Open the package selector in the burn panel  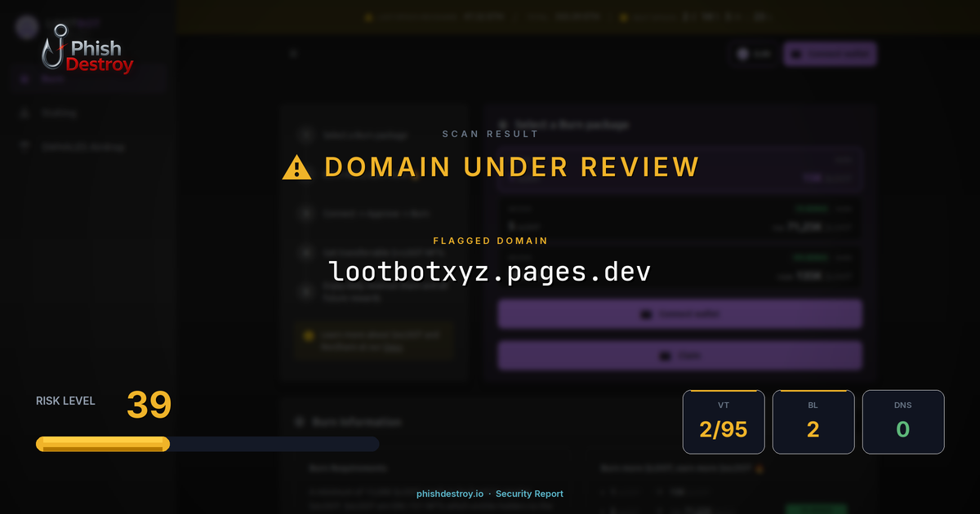point(679,167)
